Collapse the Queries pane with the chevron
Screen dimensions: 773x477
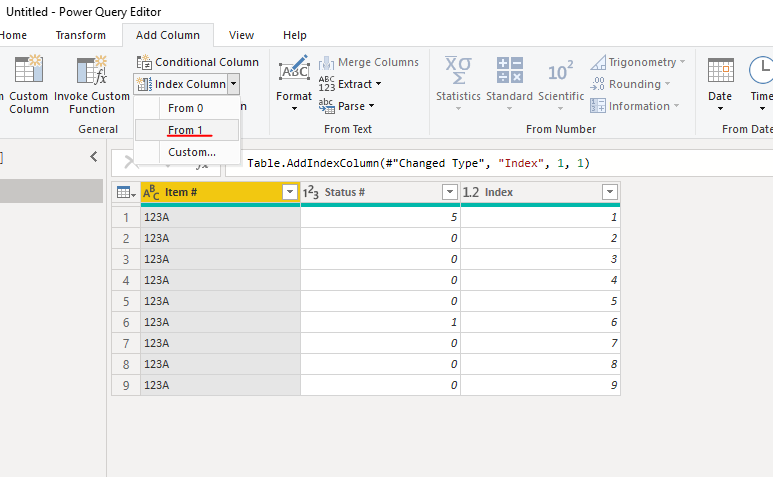pyautogui.click(x=94, y=157)
